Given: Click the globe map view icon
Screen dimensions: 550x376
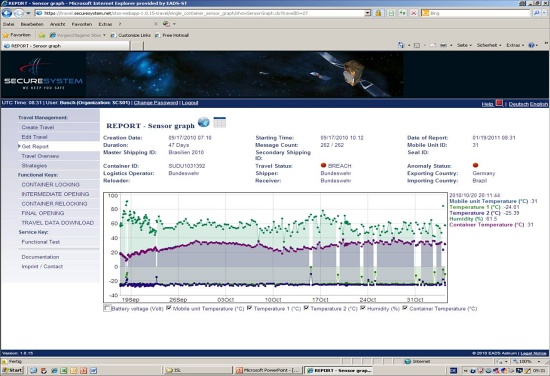Looking at the screenshot, I should (204, 122).
